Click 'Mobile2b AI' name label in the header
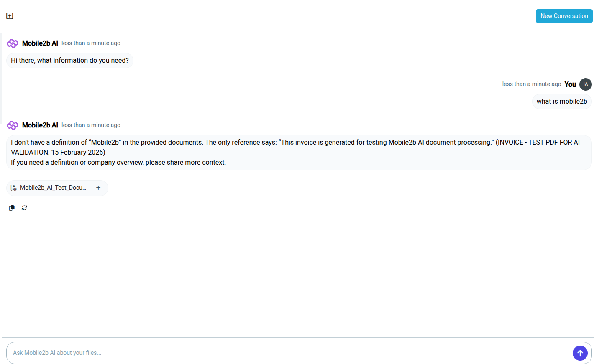 pyautogui.click(x=39, y=43)
